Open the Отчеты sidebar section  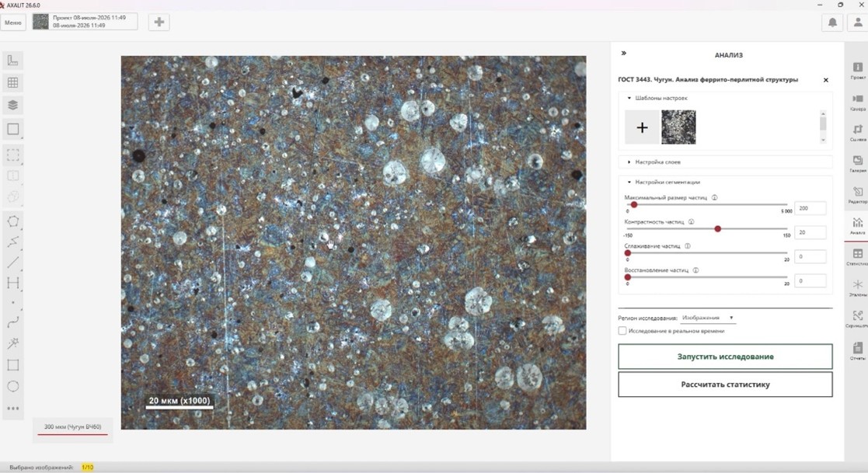[x=857, y=351]
